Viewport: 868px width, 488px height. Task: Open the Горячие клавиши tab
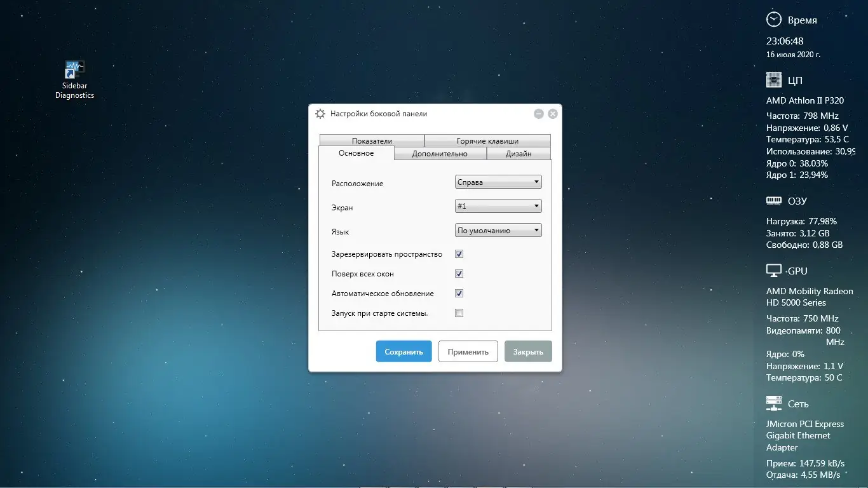[x=487, y=140]
